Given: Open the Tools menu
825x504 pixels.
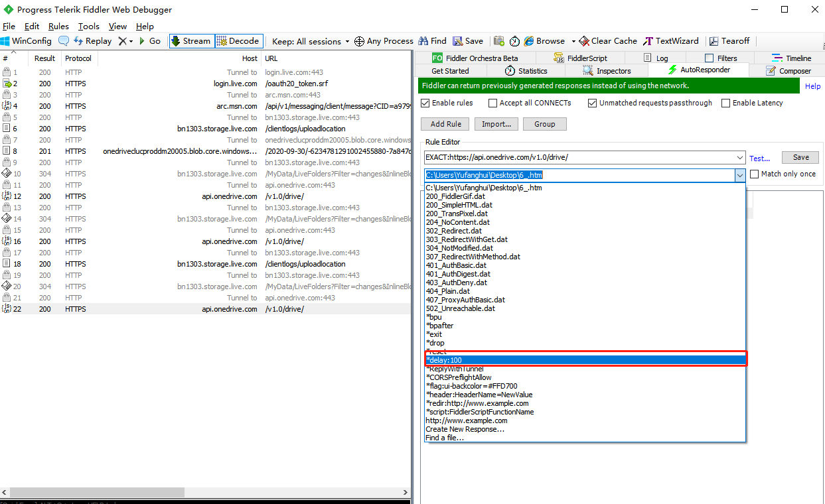Looking at the screenshot, I should (88, 27).
